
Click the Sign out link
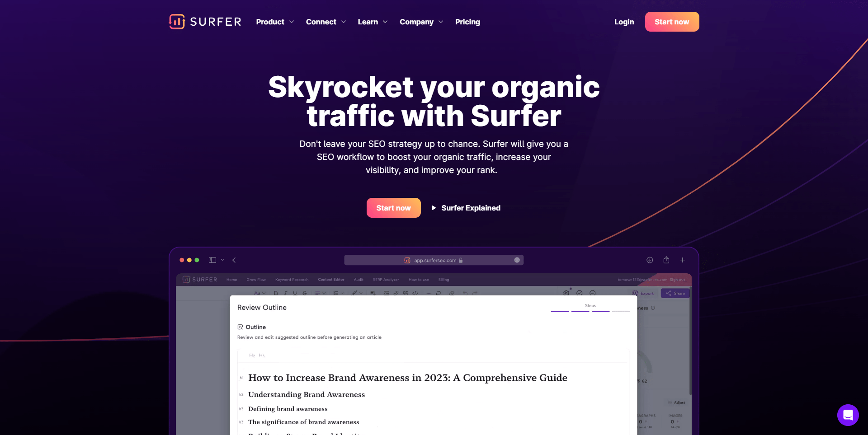click(x=677, y=280)
